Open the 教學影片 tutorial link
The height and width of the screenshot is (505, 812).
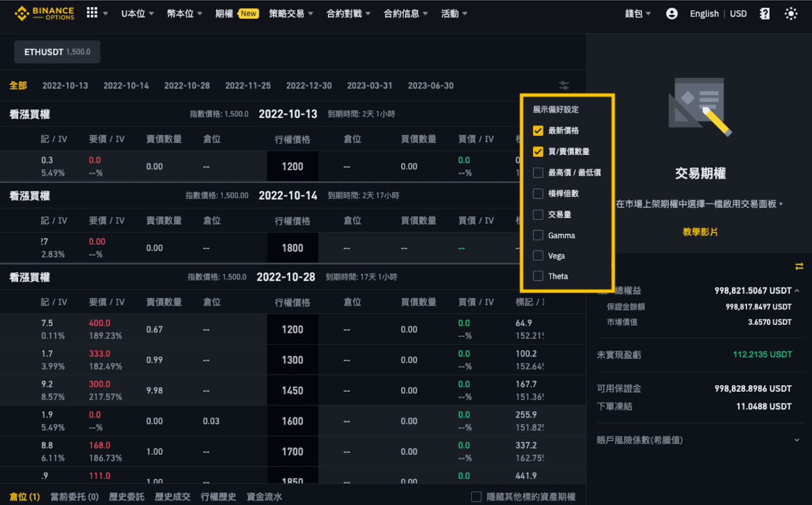point(700,231)
